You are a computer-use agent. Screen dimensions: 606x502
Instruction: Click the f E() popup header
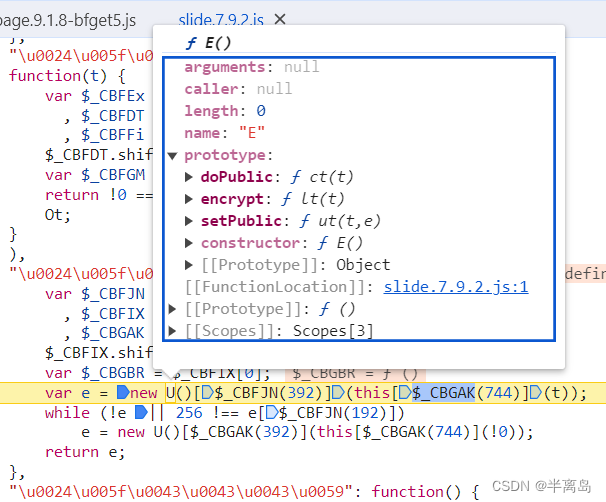(209, 43)
